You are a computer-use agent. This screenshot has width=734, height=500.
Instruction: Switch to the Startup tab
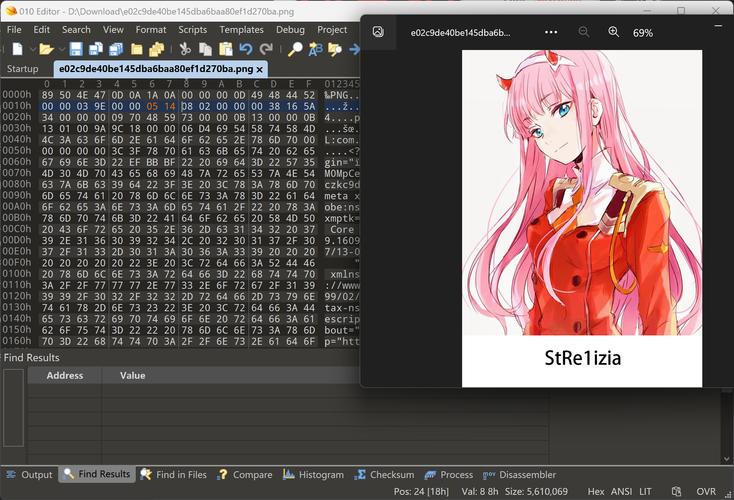click(x=22, y=69)
